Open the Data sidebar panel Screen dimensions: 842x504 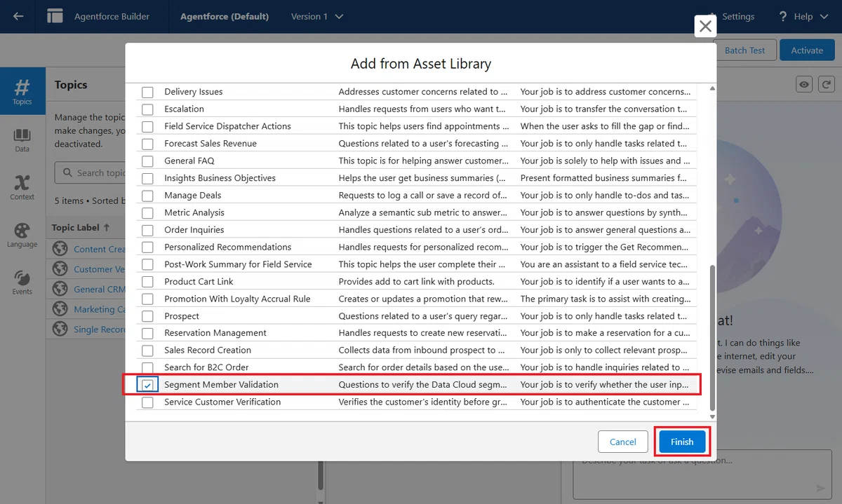tap(22, 139)
